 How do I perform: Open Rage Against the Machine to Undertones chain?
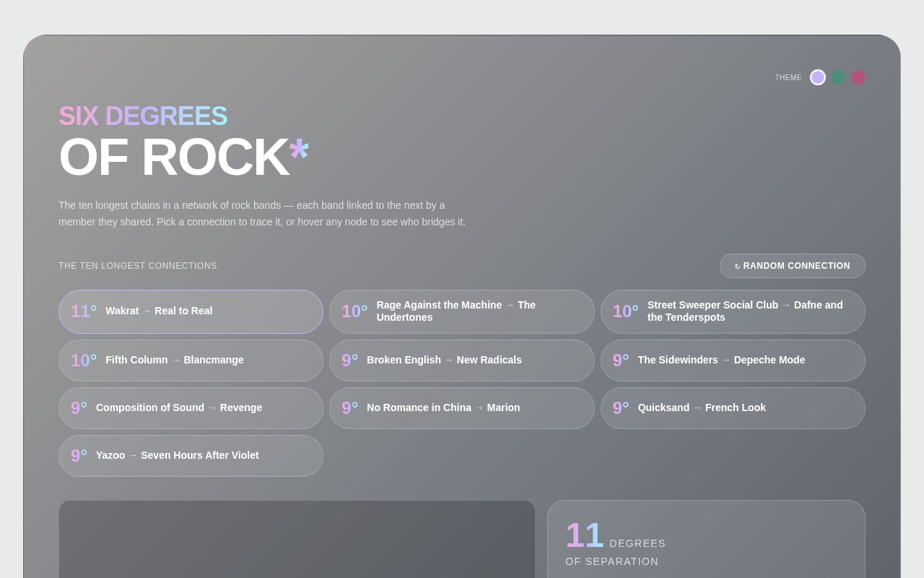pyautogui.click(x=462, y=311)
